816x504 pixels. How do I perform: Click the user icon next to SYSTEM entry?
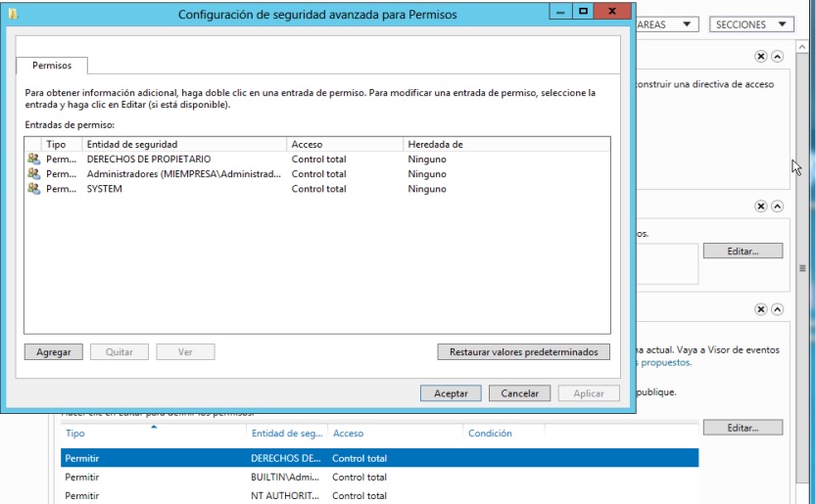point(34,189)
